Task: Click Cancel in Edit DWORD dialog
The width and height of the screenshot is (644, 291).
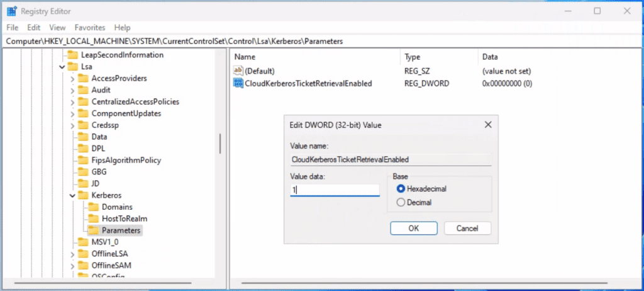Action: click(x=467, y=228)
